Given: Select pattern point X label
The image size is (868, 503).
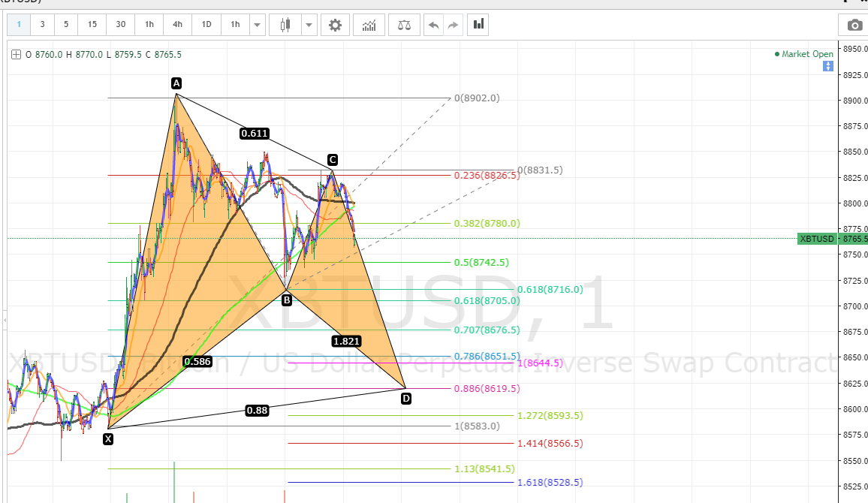Looking at the screenshot, I should click(108, 438).
